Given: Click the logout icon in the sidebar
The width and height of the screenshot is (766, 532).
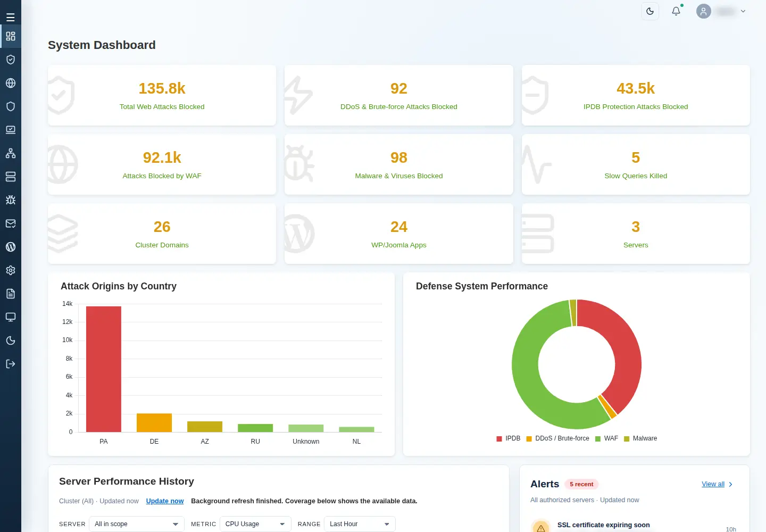Looking at the screenshot, I should 11,364.
